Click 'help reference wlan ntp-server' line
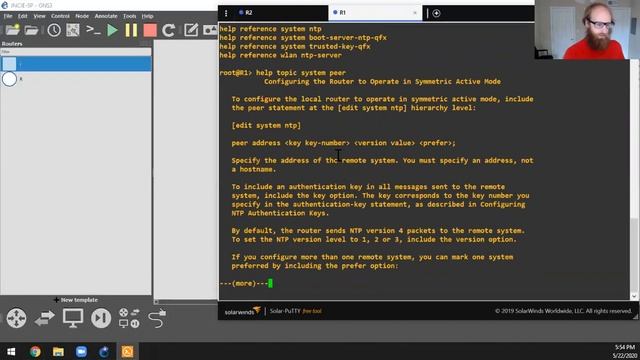The image size is (640, 360). pos(280,55)
